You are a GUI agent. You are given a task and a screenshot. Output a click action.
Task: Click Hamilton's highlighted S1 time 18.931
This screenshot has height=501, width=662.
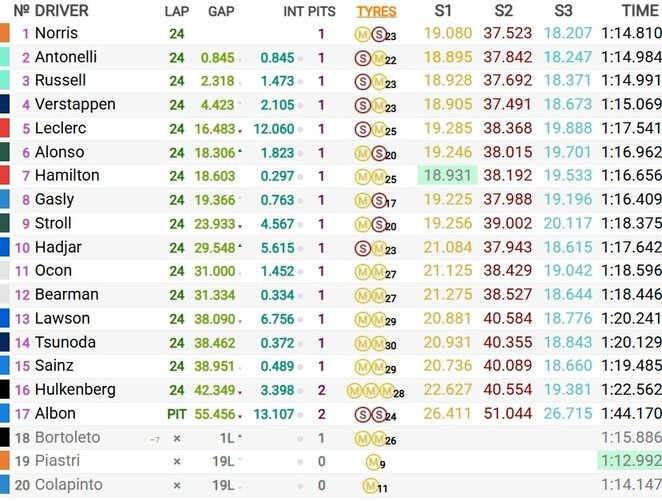tap(447, 176)
